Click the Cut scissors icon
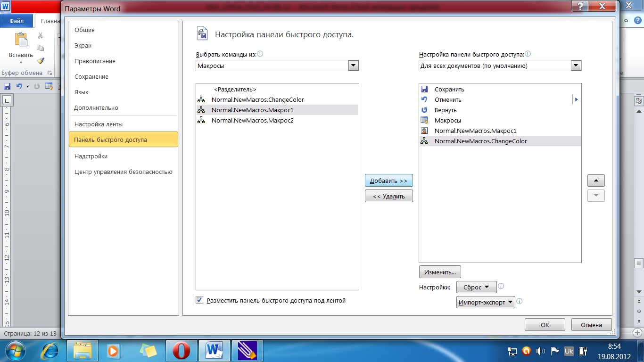Image resolution: width=644 pixels, height=362 pixels. pyautogui.click(x=41, y=35)
